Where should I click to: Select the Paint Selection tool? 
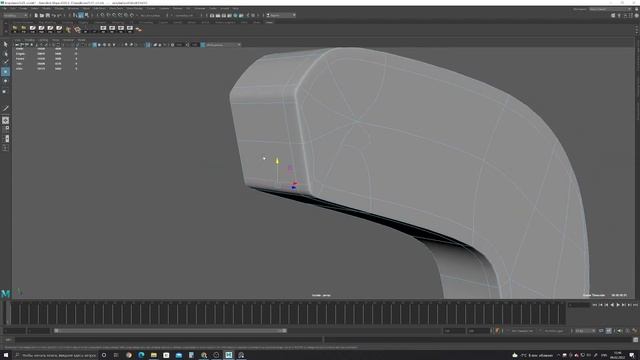tap(5, 62)
